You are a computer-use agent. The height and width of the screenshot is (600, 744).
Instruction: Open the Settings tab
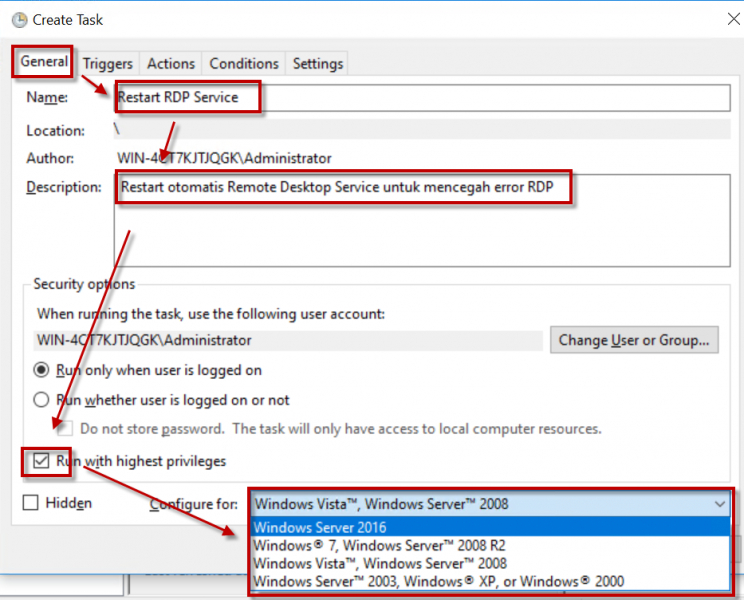318,63
